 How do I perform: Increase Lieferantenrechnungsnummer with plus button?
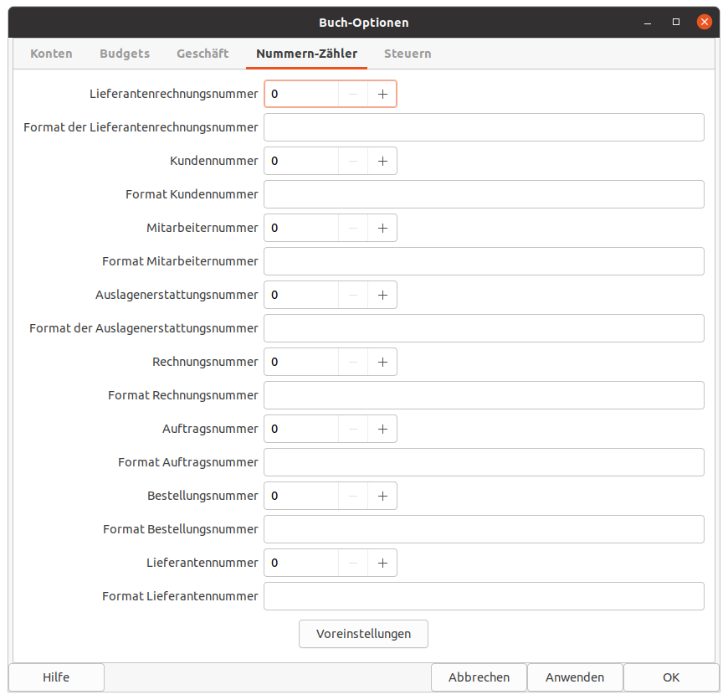382,95
